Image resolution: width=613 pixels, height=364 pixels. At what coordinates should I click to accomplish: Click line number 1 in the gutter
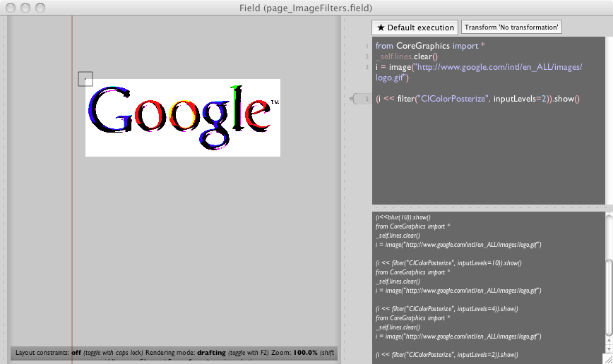tap(367, 45)
